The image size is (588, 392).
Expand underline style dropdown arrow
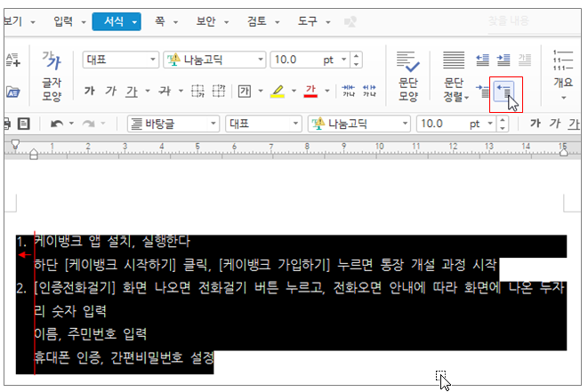click(x=148, y=91)
